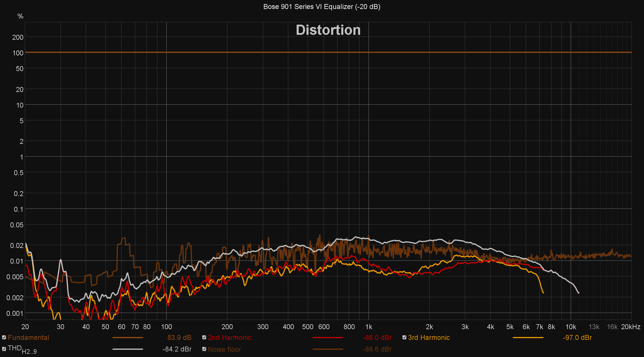The width and height of the screenshot is (644, 357).
Task: Click the 2nd Harmonic red line swatch
Action: 328,338
